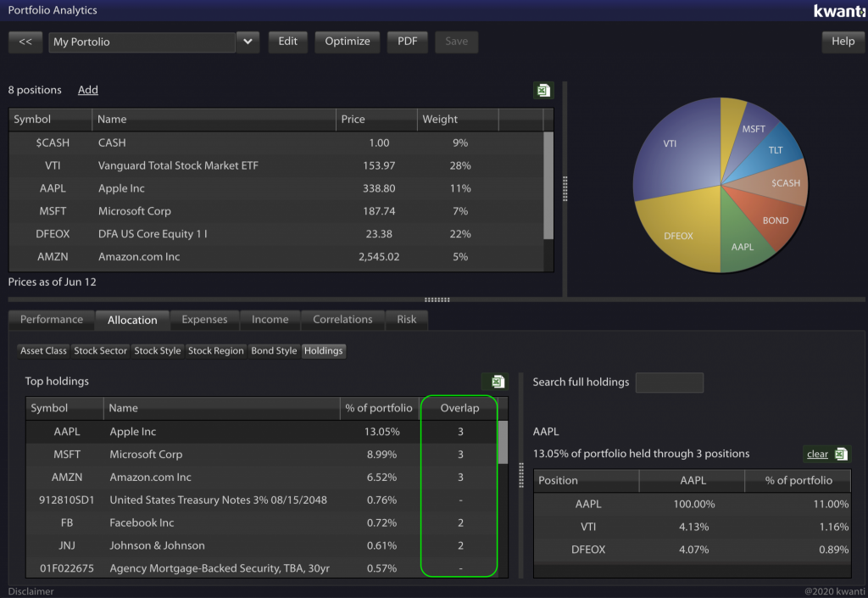Sort holdings by Overlap column header
The width and height of the screenshot is (868, 598).
[x=459, y=408]
